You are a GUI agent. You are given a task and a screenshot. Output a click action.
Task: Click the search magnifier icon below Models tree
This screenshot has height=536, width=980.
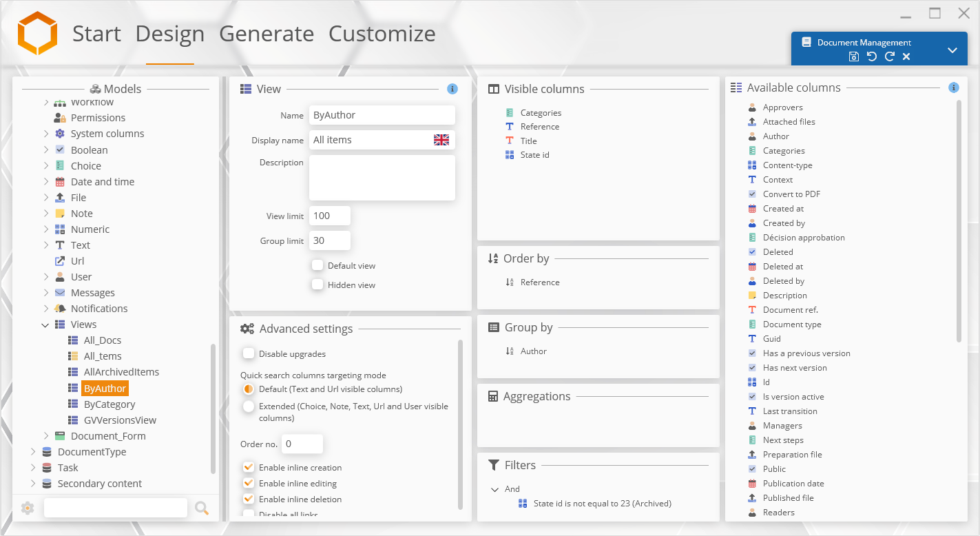click(x=202, y=508)
